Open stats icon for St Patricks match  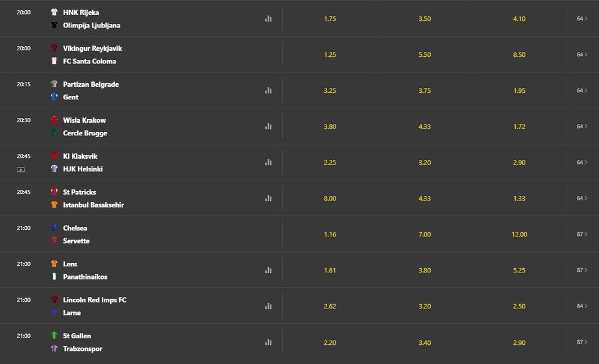point(268,198)
